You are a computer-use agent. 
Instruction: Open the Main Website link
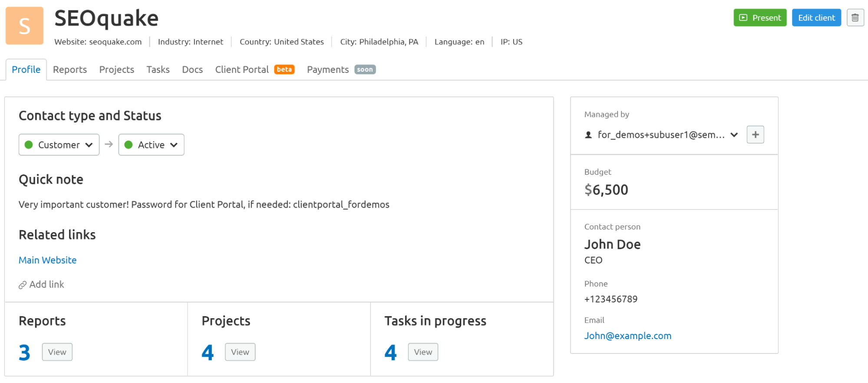(48, 260)
